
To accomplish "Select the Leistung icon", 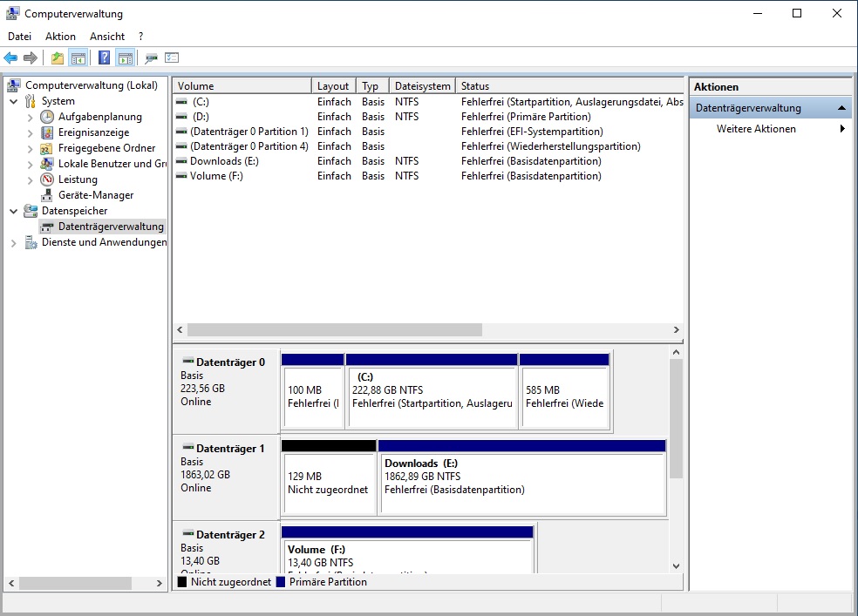I will point(48,179).
